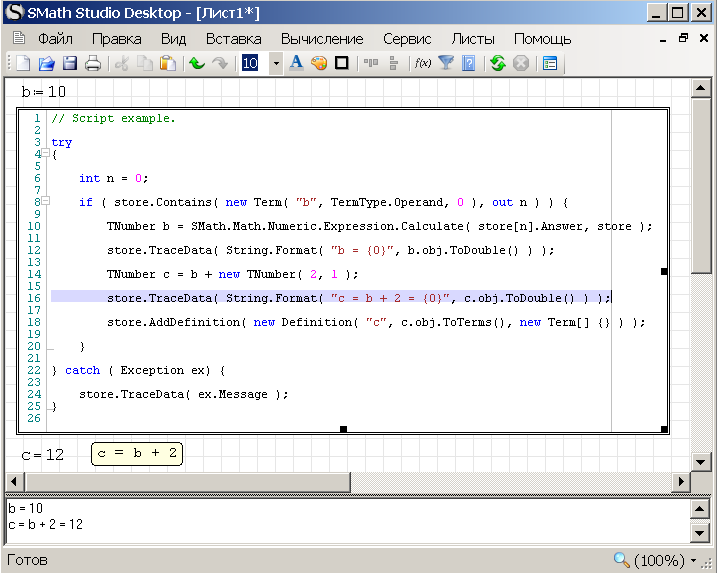Screen dimensions: 717x573
Task: Click the worksheet vertical scrollbar down arrow
Action: (701, 462)
